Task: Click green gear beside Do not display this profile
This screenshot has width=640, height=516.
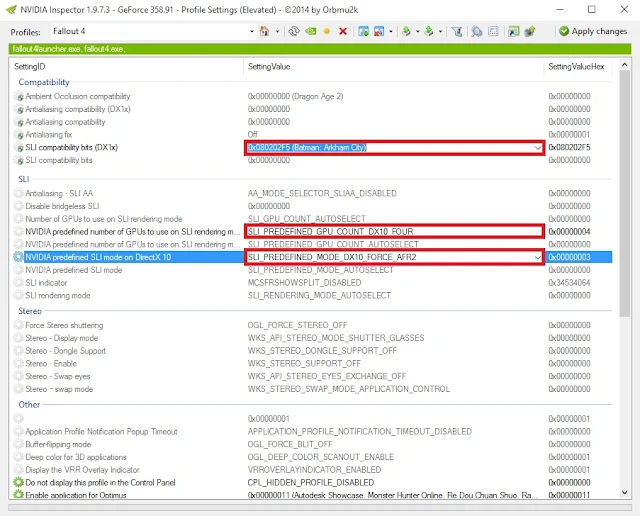Action: pos(19,483)
